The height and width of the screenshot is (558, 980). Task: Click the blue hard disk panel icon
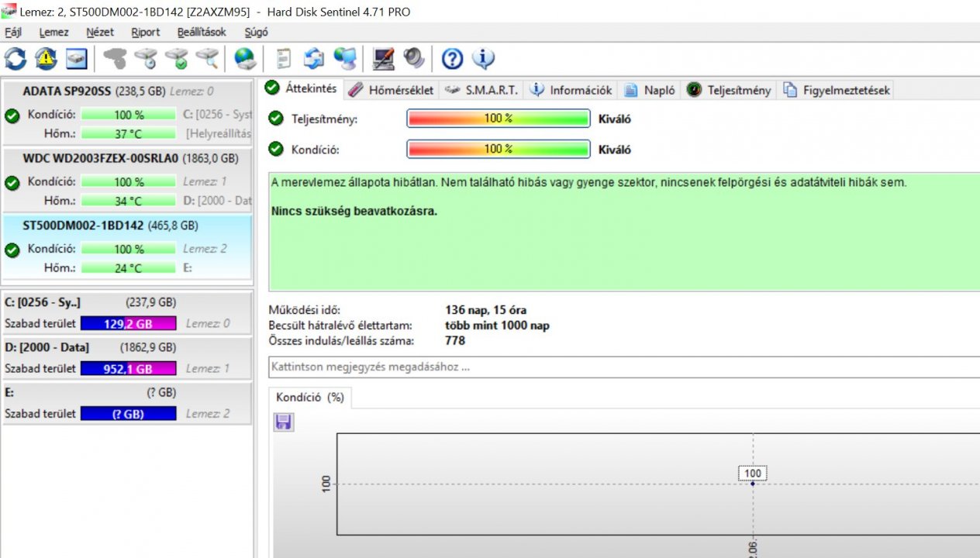pyautogui.click(x=76, y=58)
